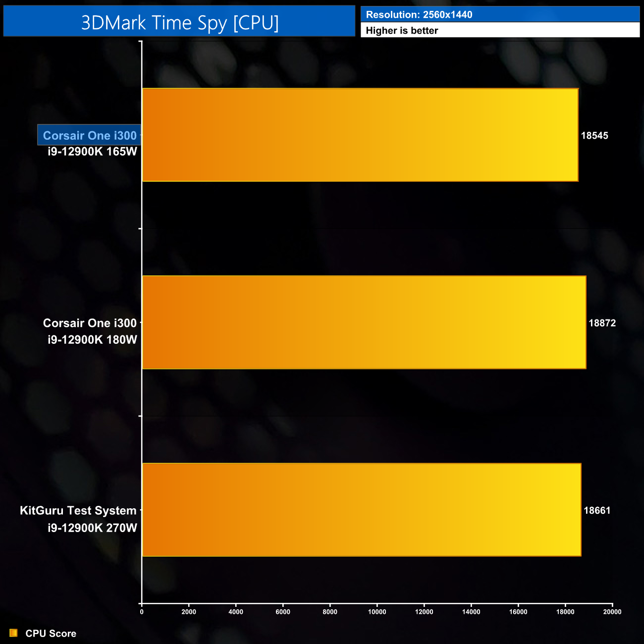
Task: Click the "i9-12900K 165W" label
Action: (92, 152)
